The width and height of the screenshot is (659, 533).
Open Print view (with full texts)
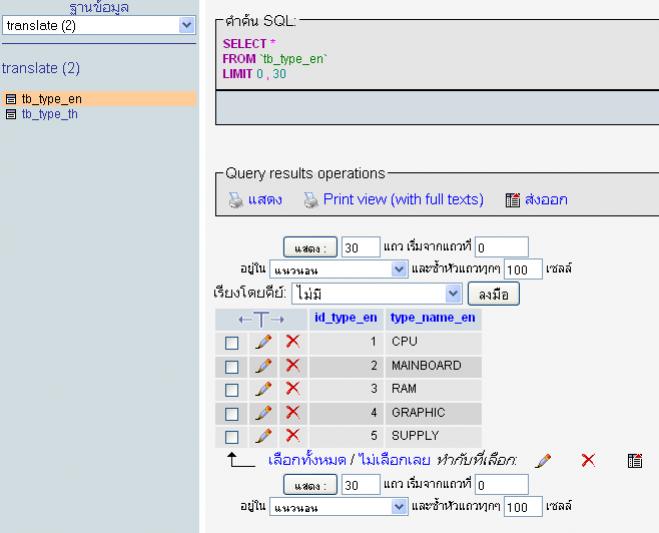coord(403,199)
